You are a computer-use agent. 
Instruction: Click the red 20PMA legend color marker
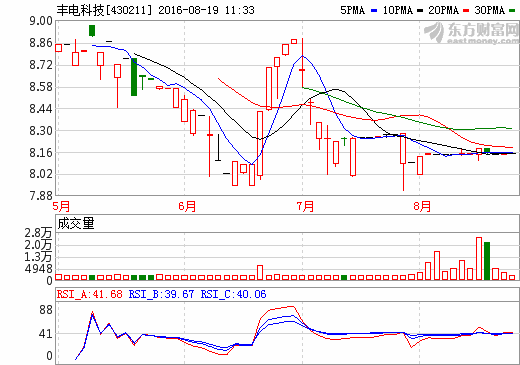pos(466,11)
